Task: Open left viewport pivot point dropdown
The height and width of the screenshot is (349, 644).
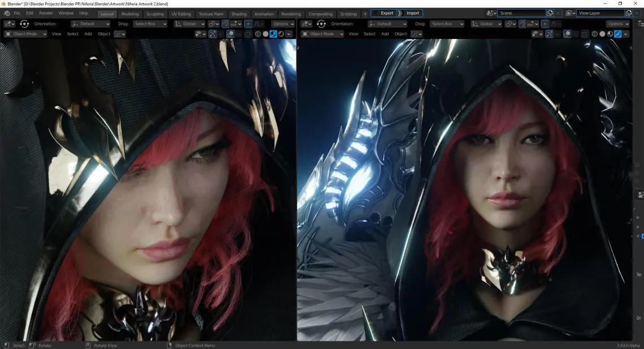Action: (214, 24)
